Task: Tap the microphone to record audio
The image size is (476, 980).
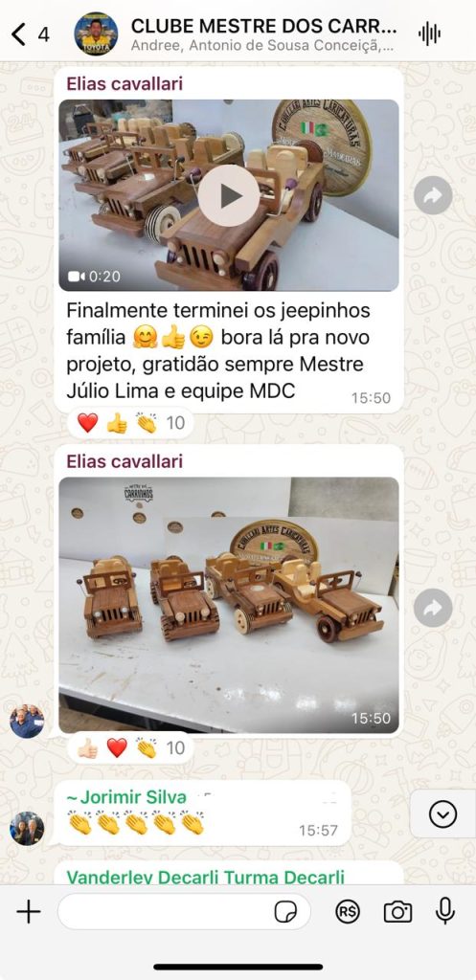Action: (x=445, y=911)
